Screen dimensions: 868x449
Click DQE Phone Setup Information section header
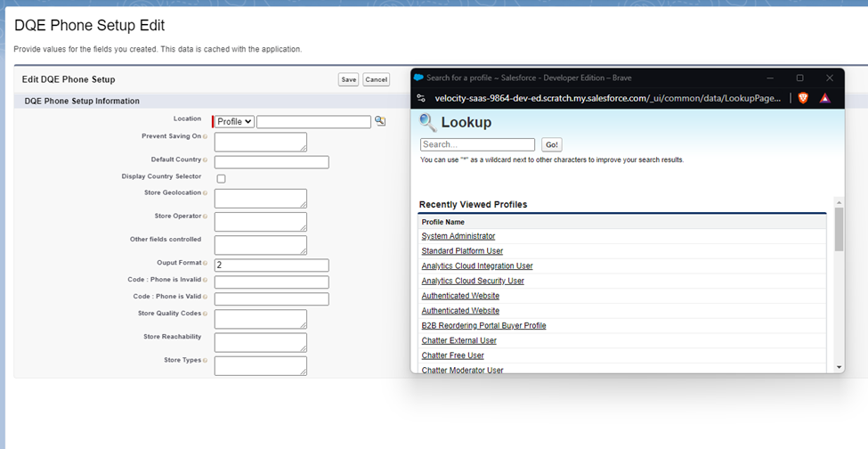coord(82,102)
